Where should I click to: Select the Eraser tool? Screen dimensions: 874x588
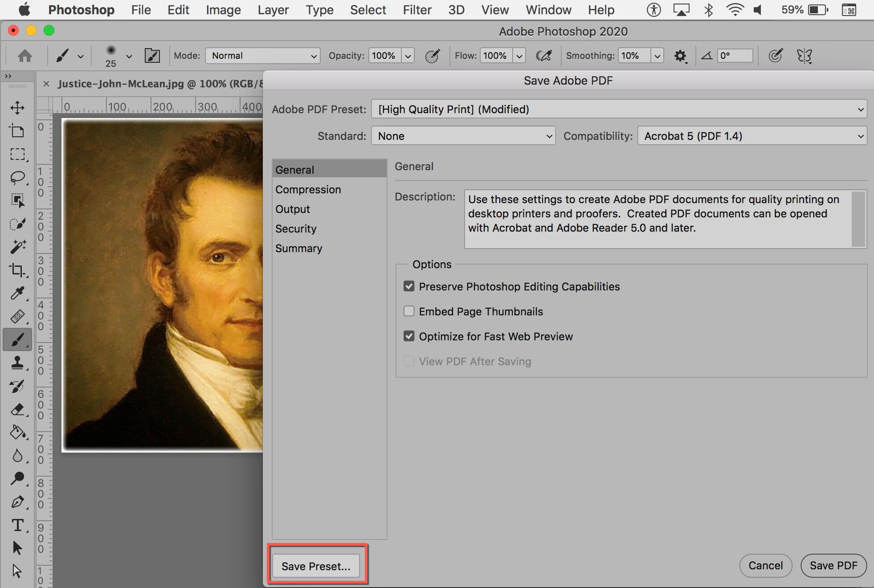pos(17,409)
